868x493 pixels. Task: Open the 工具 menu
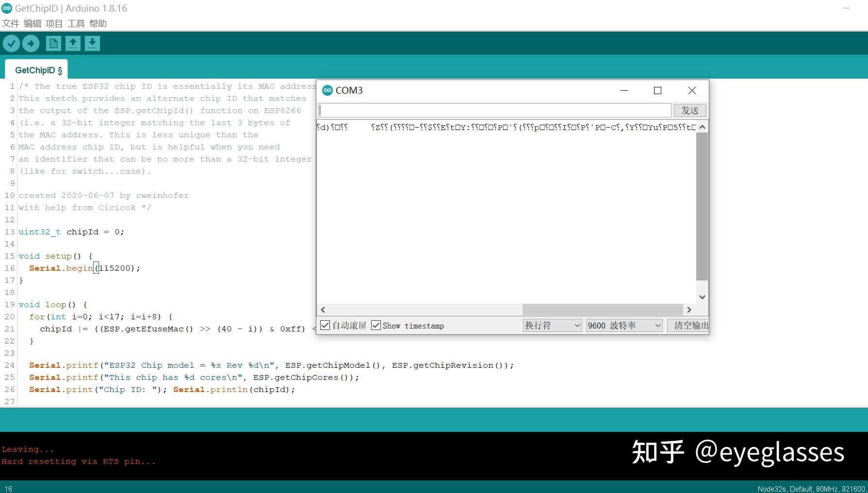click(76, 23)
